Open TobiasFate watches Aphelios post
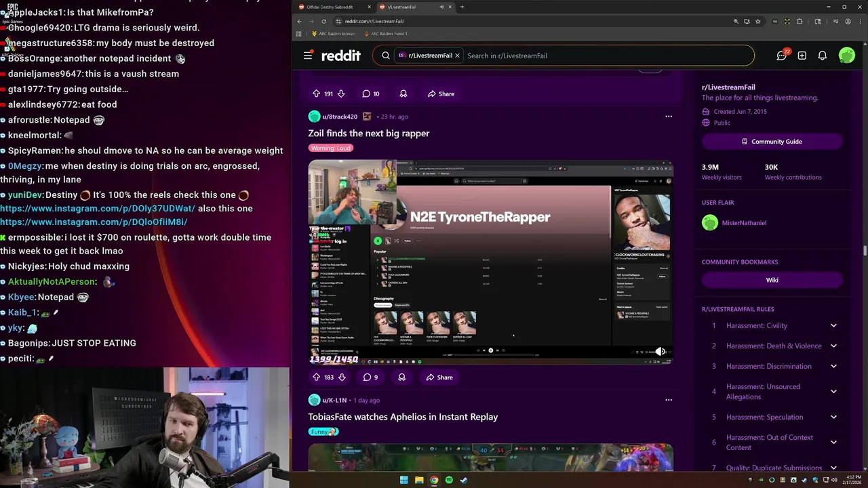868x488 pixels. 403,417
